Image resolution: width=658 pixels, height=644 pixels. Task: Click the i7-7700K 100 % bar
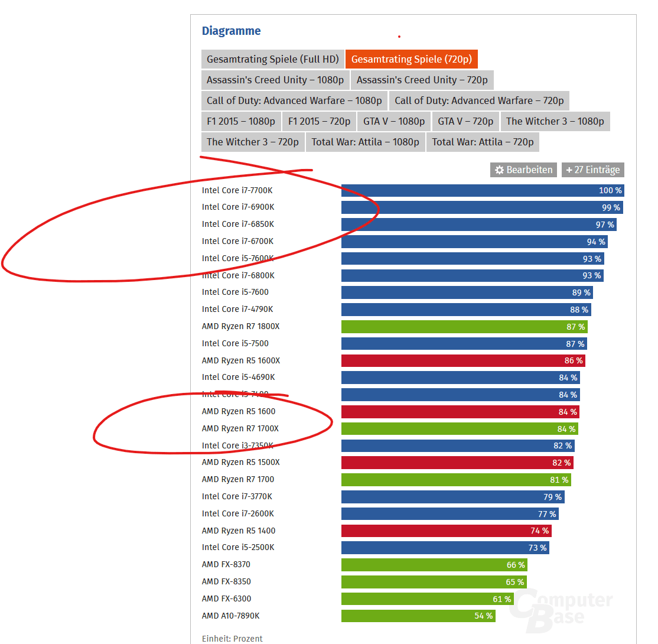coord(483,190)
